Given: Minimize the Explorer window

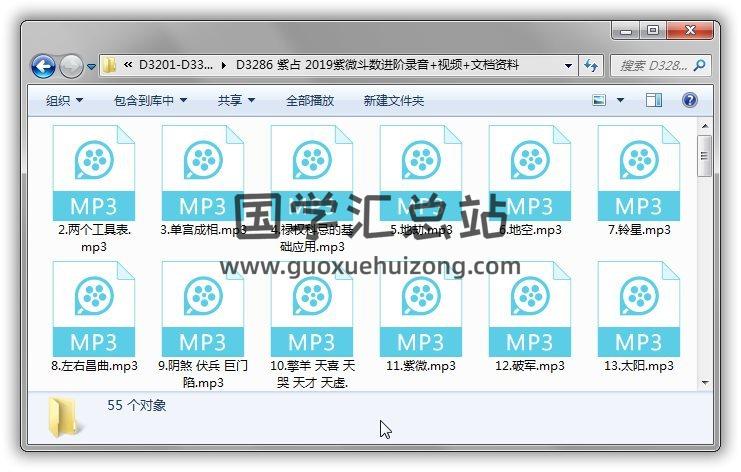Looking at the screenshot, I should coord(626,31).
